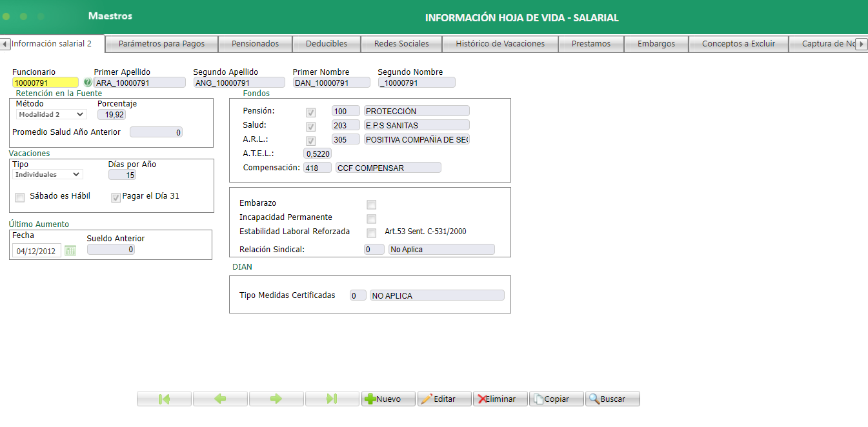Go to the previous record

pyautogui.click(x=220, y=398)
